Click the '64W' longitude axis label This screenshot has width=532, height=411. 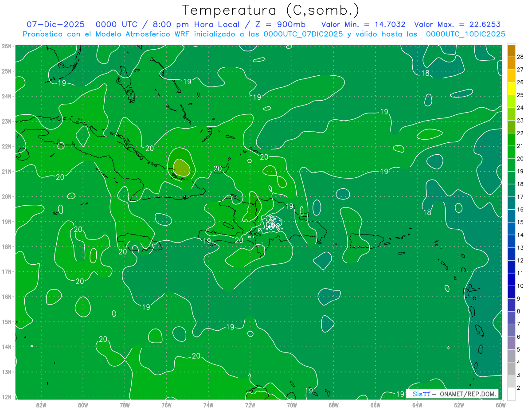(x=417, y=404)
